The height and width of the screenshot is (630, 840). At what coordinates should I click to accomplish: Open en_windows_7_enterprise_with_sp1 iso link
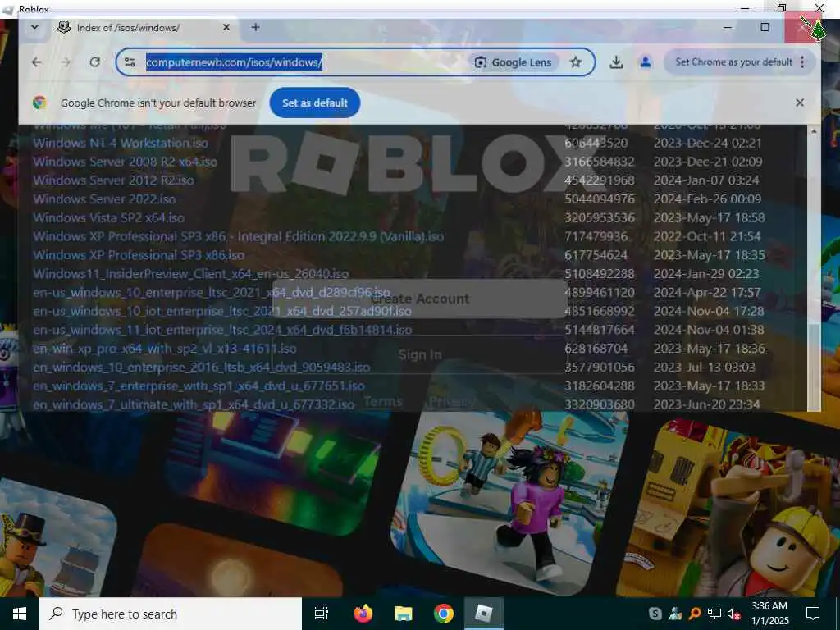[x=199, y=386]
